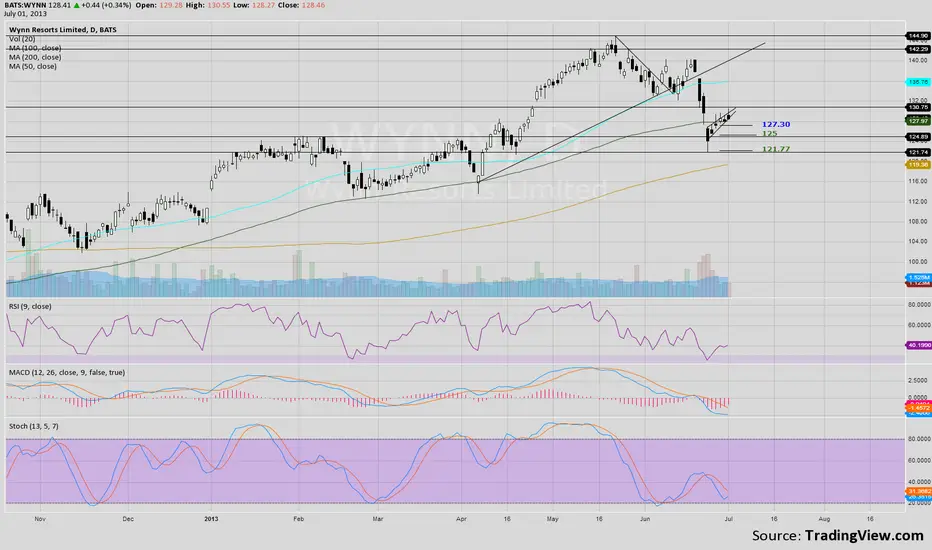Select the green 127.97 price tag

(x=918, y=121)
